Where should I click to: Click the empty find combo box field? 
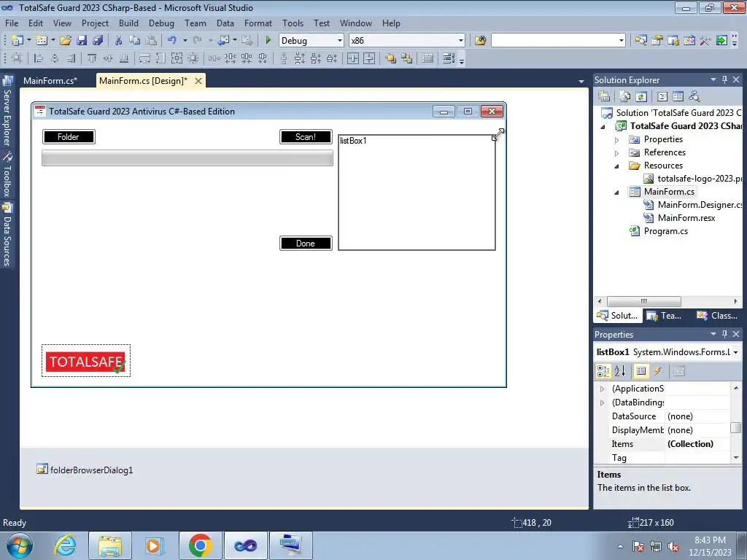pyautogui.click(x=558, y=41)
